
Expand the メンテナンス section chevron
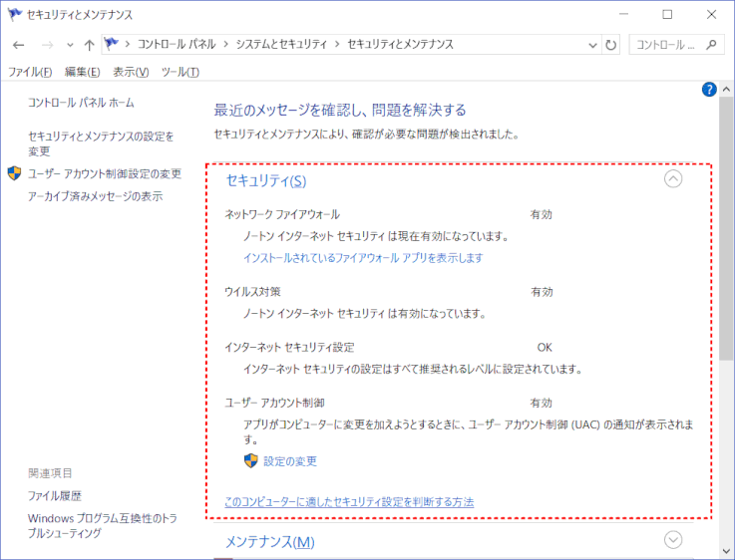click(x=673, y=540)
